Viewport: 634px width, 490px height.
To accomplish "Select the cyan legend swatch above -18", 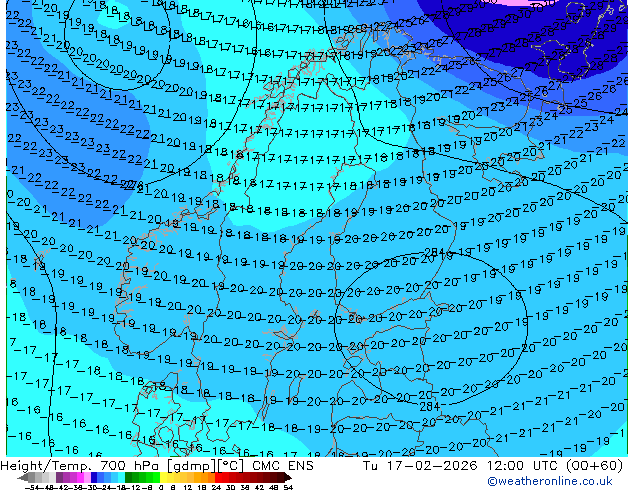I will (121, 478).
